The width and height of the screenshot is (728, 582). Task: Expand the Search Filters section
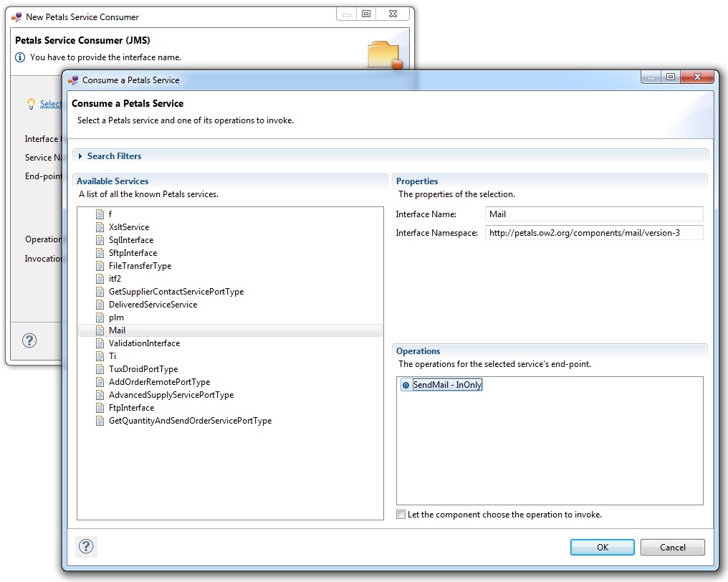[81, 156]
